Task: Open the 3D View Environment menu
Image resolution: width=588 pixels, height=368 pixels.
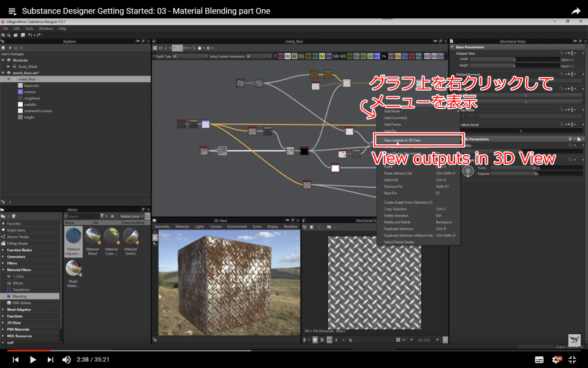Action: (x=237, y=227)
